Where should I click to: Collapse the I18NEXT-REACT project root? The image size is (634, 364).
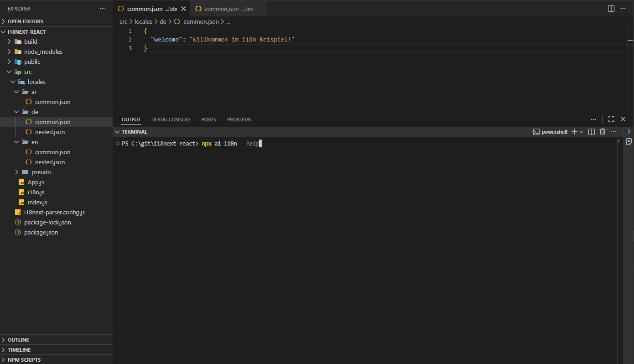pyautogui.click(x=56, y=32)
